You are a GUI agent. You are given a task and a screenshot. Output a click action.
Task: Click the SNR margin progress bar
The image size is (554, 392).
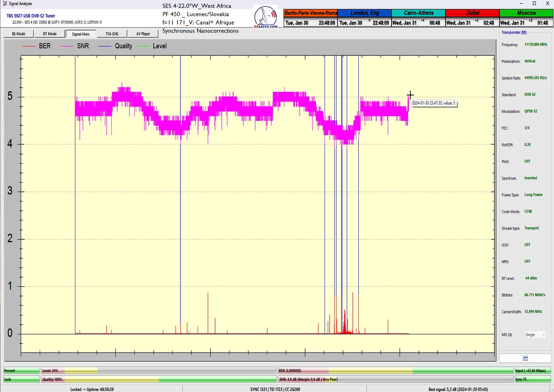[395, 379]
